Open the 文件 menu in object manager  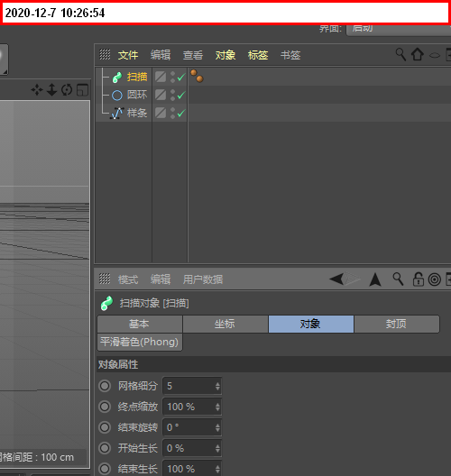(x=128, y=55)
